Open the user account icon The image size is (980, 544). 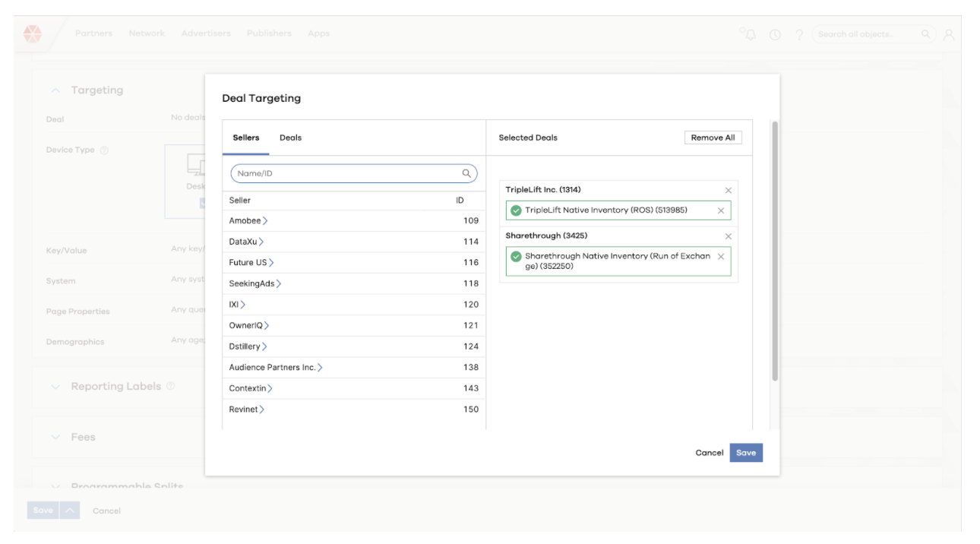tap(949, 34)
